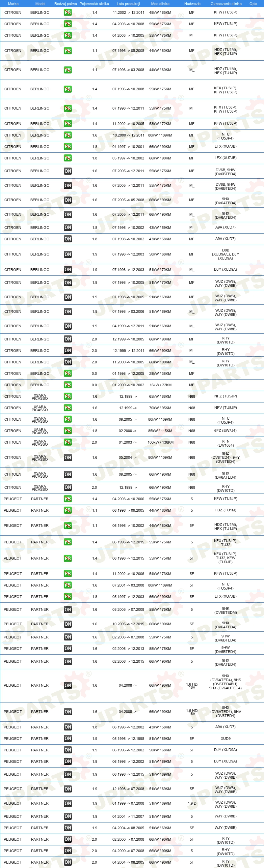Select the NFV (TU5JP) engine code cell
This screenshot has height=868, width=264.
226,408
